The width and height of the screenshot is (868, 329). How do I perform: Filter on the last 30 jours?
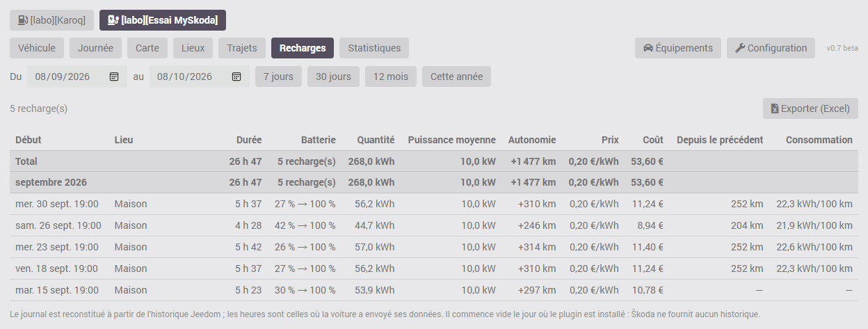click(334, 77)
